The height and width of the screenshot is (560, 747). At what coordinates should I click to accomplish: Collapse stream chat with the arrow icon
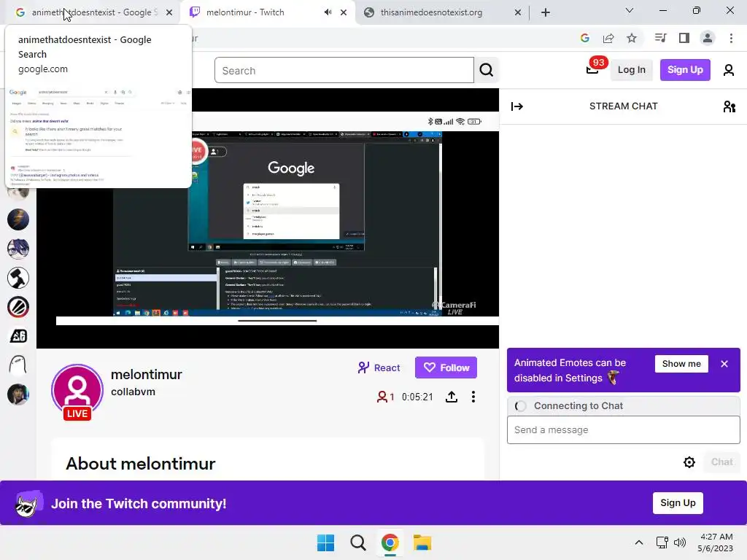click(x=517, y=106)
